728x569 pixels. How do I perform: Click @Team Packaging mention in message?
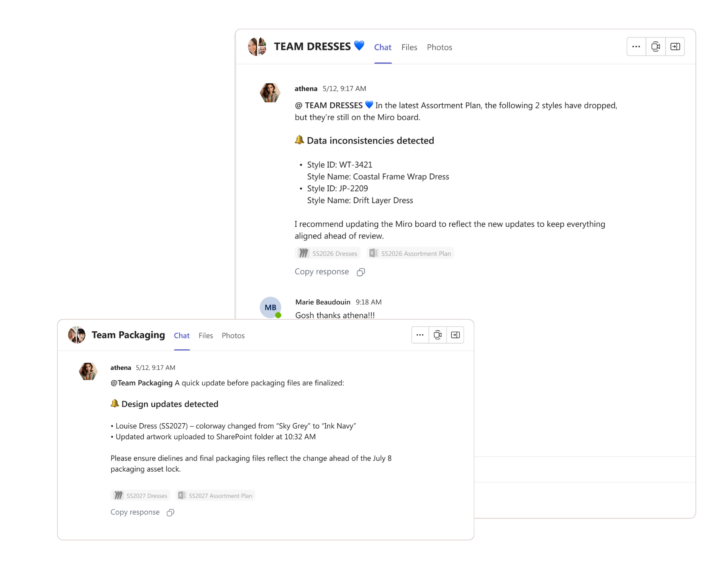(141, 383)
